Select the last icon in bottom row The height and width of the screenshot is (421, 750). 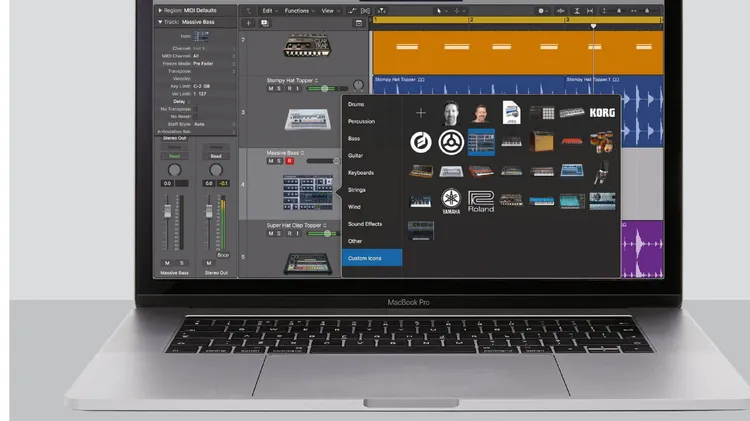(x=421, y=231)
